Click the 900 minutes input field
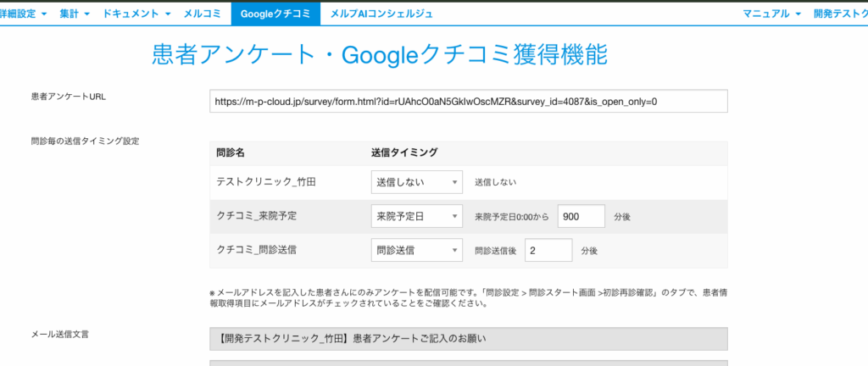 tap(581, 217)
